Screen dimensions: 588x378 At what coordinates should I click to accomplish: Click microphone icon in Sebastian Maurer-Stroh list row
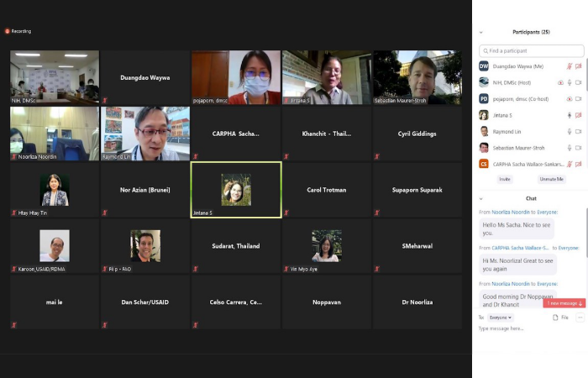click(x=570, y=148)
